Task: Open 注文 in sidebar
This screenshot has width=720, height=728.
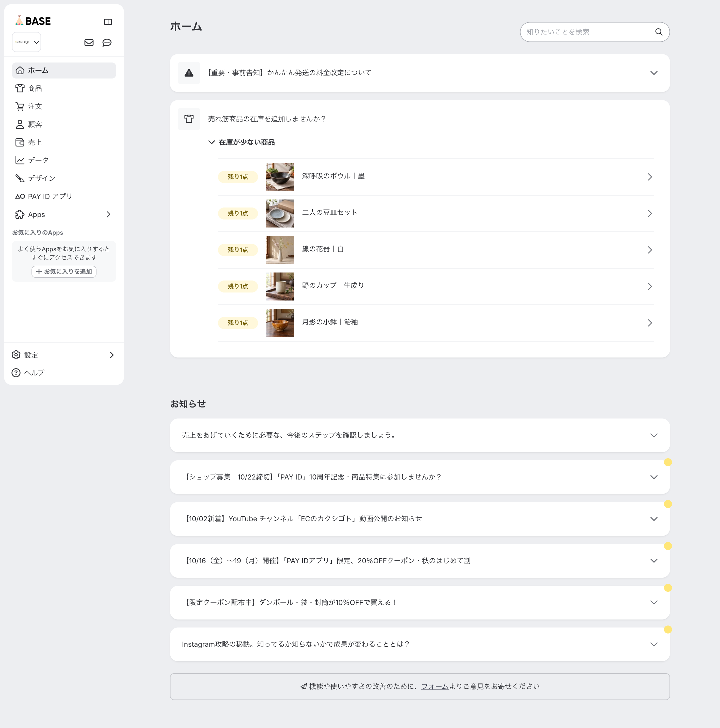Action: click(x=64, y=107)
